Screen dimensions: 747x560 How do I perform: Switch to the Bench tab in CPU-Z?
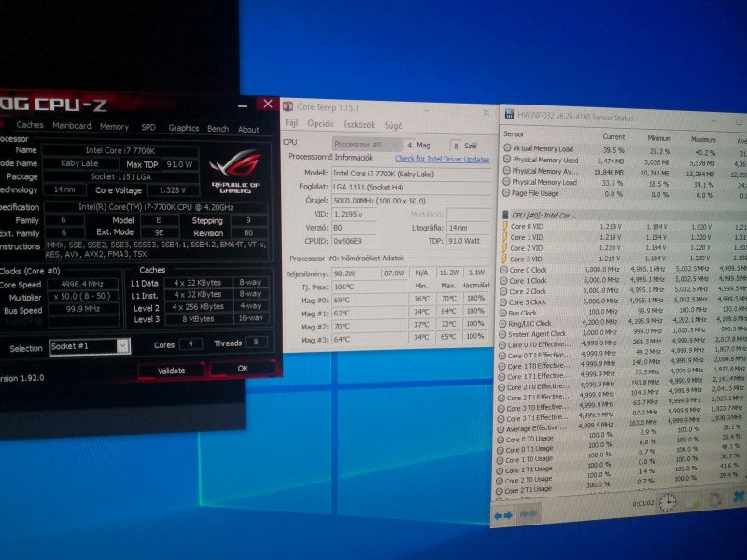click(x=218, y=129)
